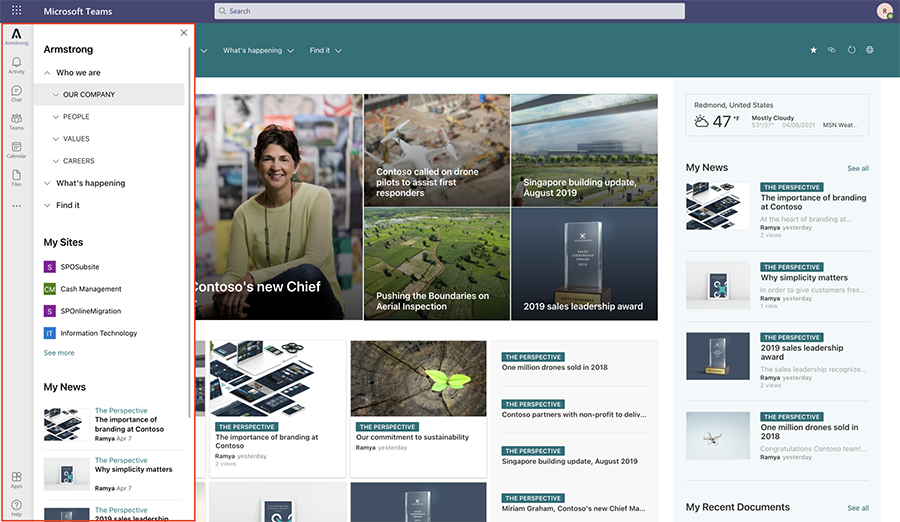This screenshot has width=900, height=522.
Task: Open 2019 sales leadership award in My News
Action: [802, 352]
